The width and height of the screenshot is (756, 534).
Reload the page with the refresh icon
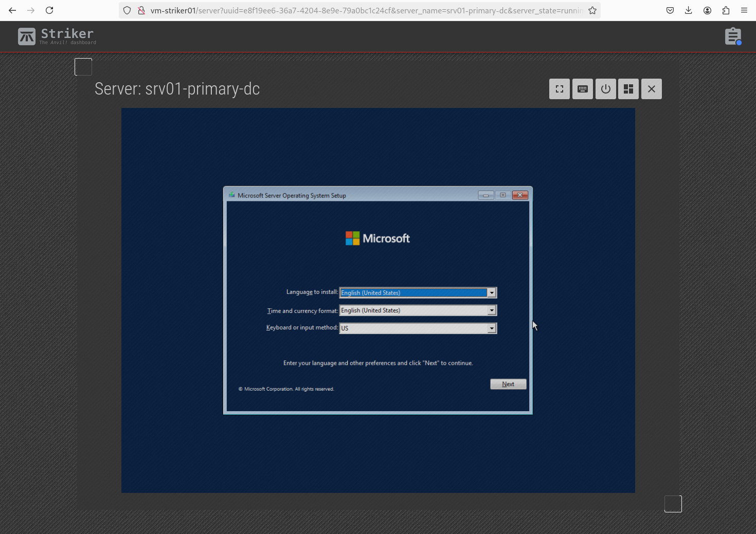pos(49,10)
